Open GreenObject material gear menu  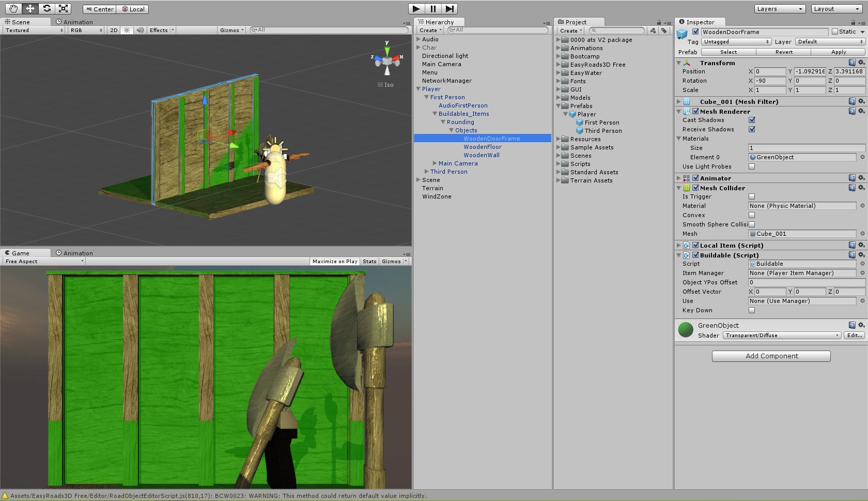click(861, 325)
